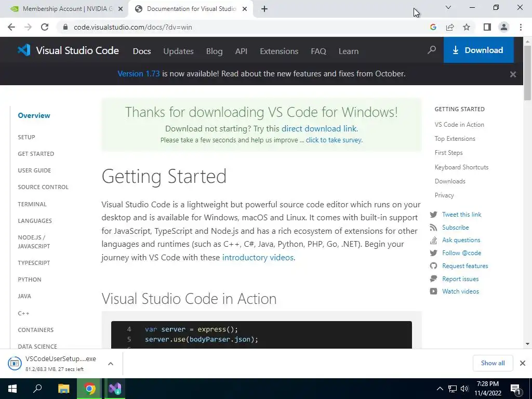Click the Version 1.73 link
Image resolution: width=532 pixels, height=399 pixels.
[138, 74]
